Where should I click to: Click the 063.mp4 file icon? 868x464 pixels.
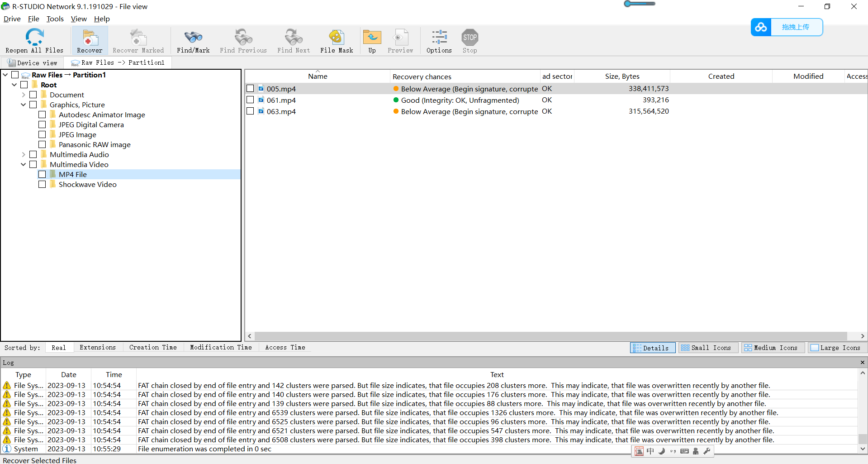click(x=261, y=111)
